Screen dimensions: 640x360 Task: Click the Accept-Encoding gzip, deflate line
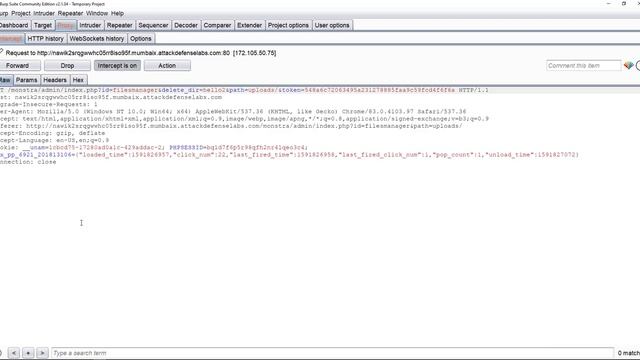(53, 133)
